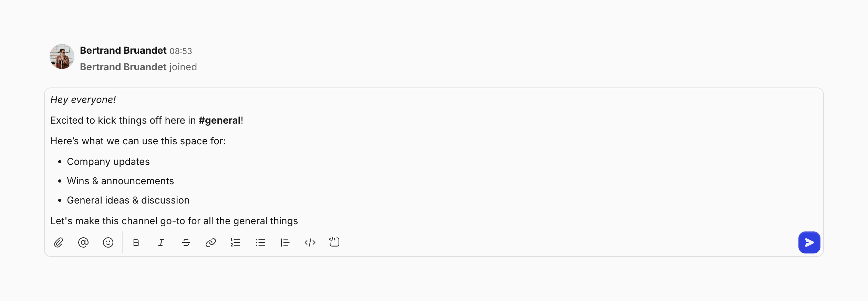Toggle italic formatting

click(x=161, y=243)
